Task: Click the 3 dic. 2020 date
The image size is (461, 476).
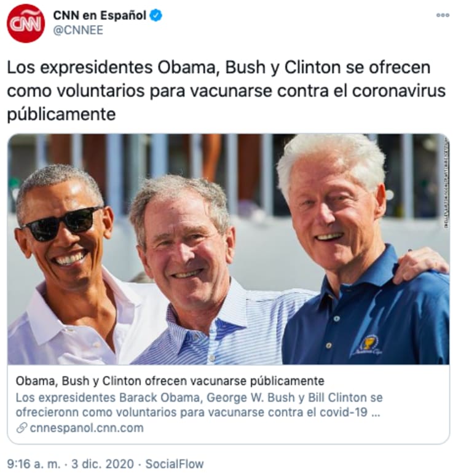Action: (103, 464)
